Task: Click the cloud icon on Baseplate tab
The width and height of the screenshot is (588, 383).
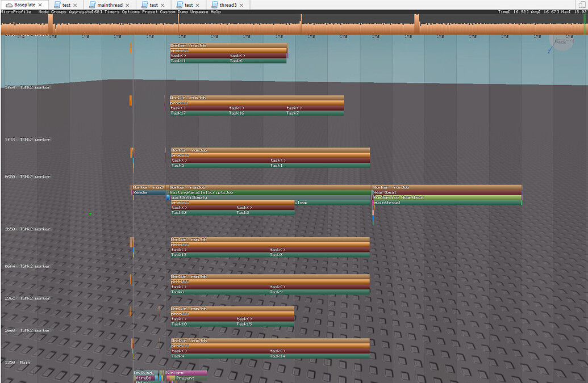Action: click(x=9, y=5)
